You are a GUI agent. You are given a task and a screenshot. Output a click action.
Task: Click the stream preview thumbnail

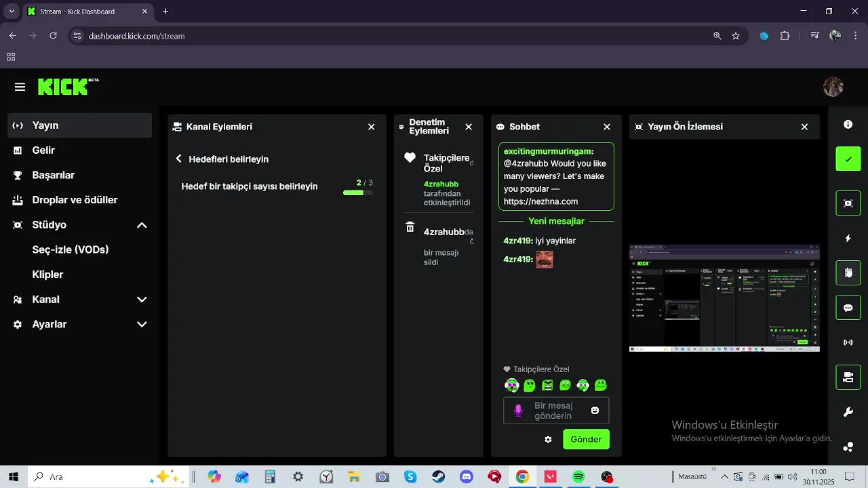click(x=724, y=298)
